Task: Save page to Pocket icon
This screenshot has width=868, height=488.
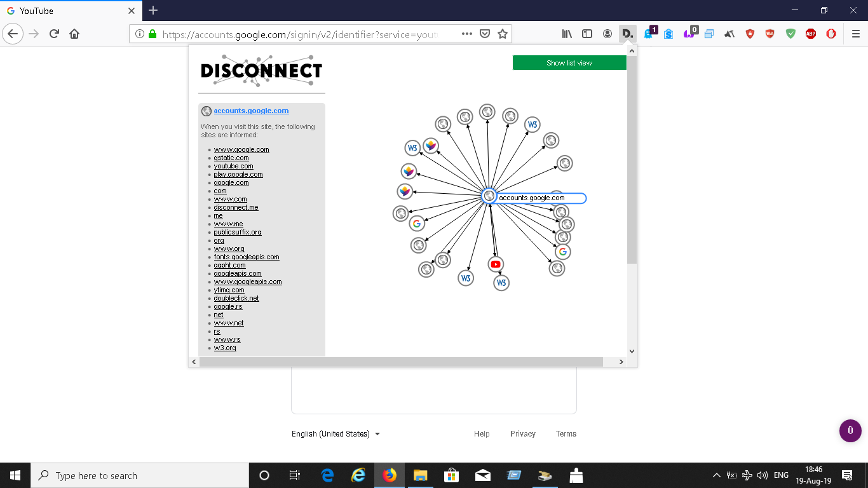Action: click(485, 34)
